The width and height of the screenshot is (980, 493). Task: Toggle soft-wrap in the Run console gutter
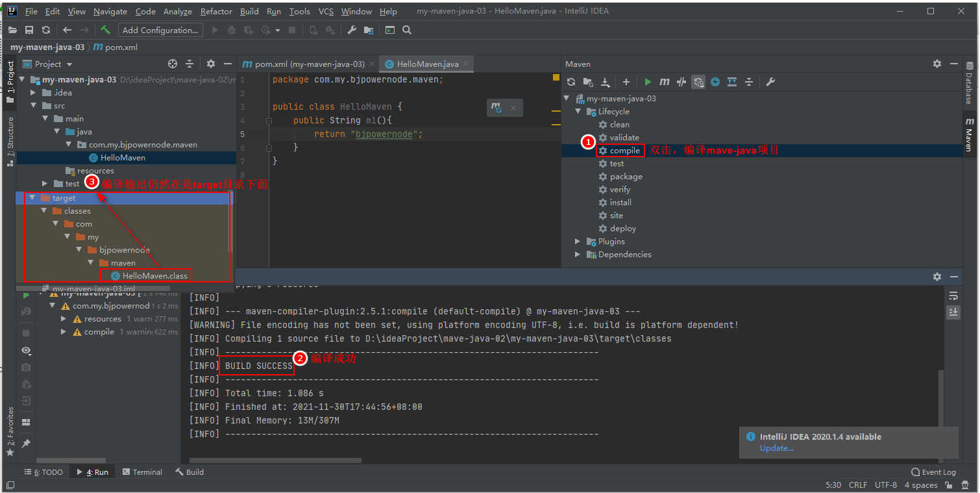pos(953,297)
